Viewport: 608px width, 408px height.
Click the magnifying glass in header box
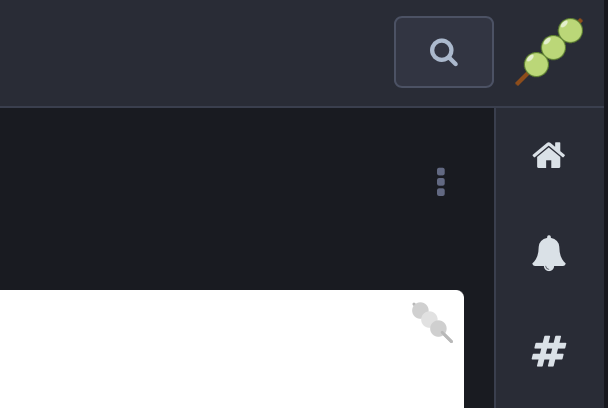444,52
